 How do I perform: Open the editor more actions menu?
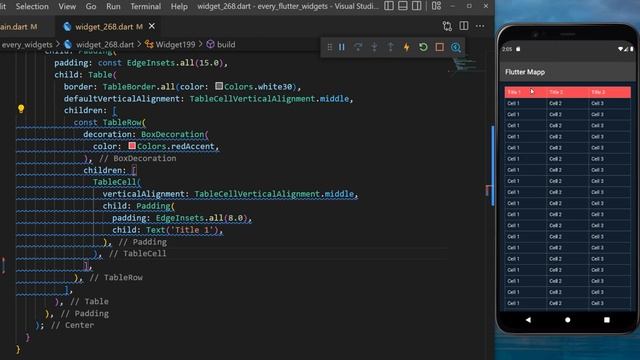click(x=480, y=26)
